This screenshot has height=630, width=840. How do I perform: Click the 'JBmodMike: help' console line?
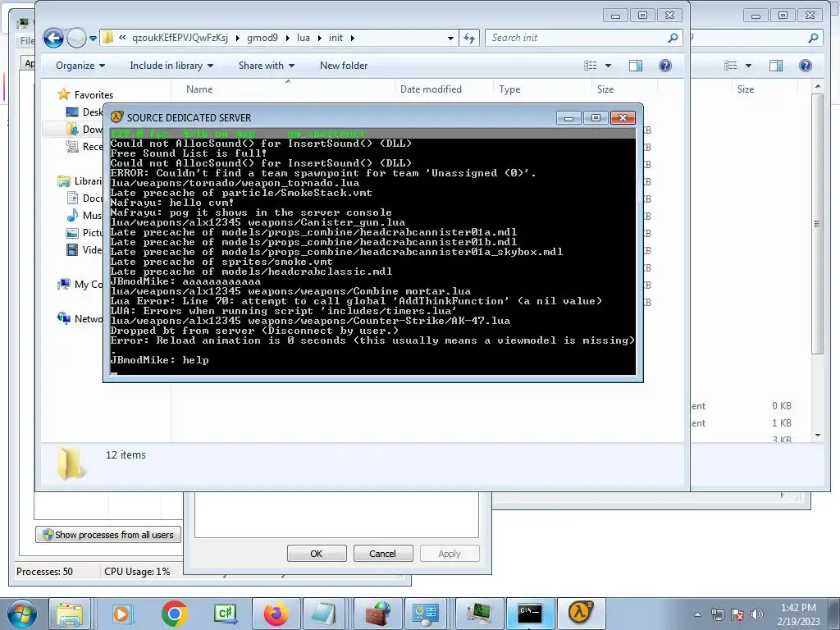click(160, 360)
